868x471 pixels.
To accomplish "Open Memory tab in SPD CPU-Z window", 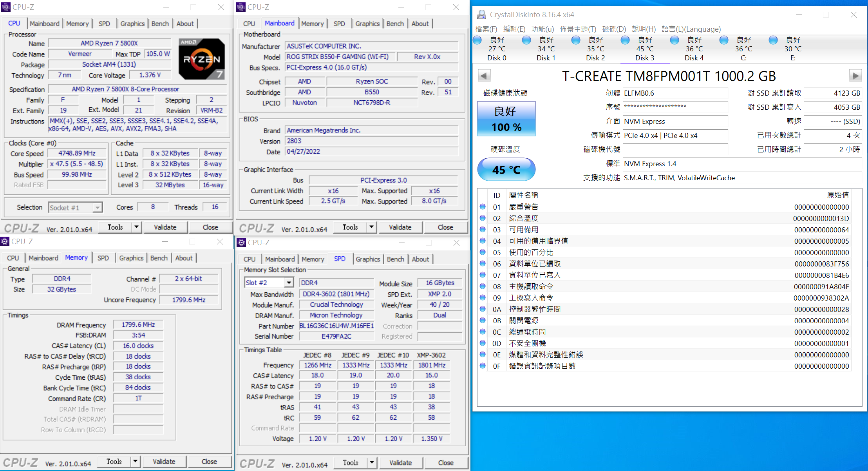I will coord(313,259).
